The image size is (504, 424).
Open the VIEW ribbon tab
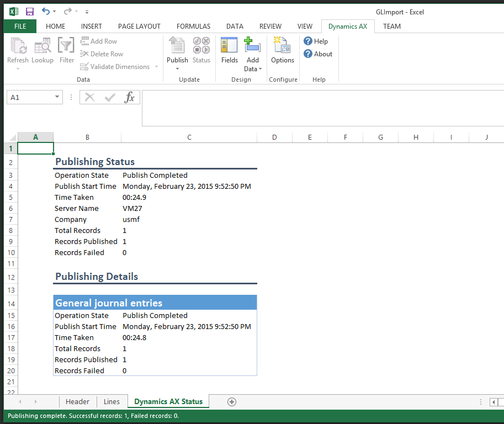pyautogui.click(x=305, y=26)
